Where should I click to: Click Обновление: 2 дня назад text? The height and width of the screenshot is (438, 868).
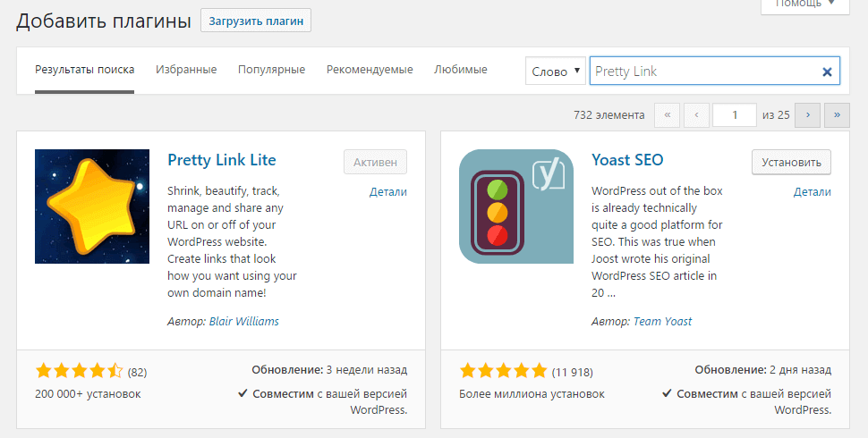pyautogui.click(x=763, y=369)
